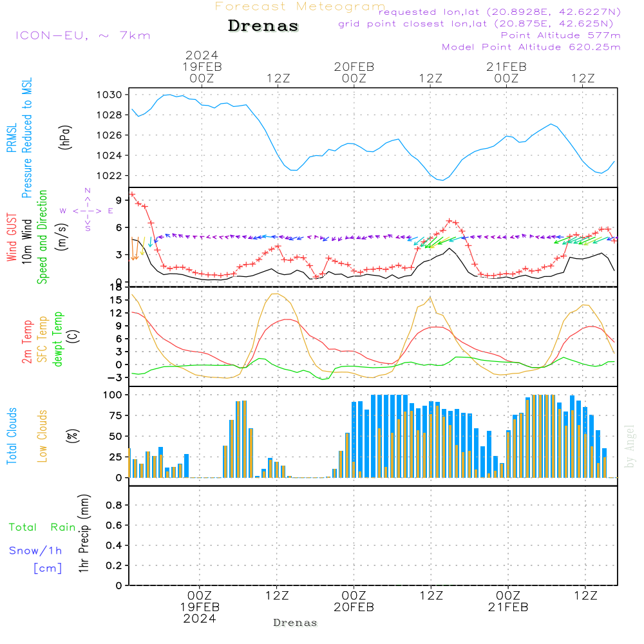Click the 1022 pressure axis tick value

(109, 176)
